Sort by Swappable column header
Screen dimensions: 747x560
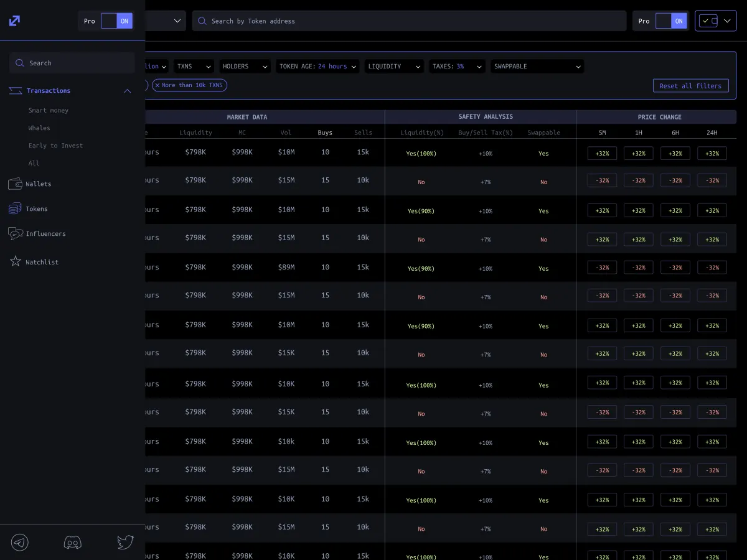(x=543, y=133)
